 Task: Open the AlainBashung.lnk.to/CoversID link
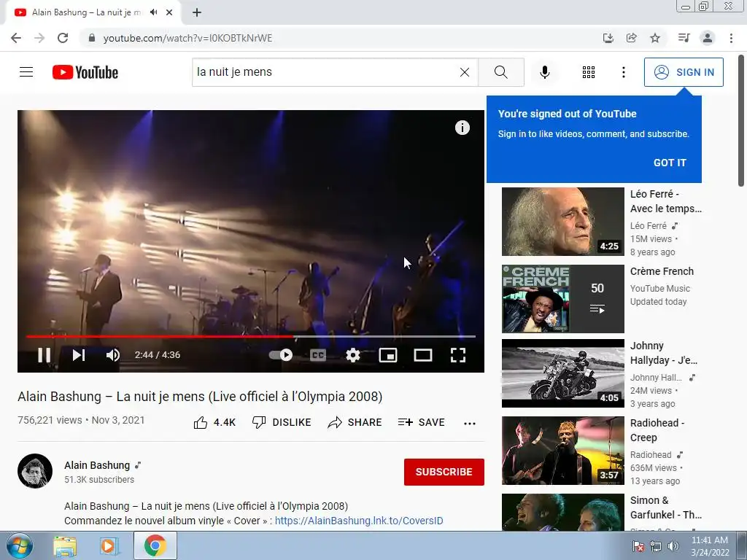pos(359,521)
